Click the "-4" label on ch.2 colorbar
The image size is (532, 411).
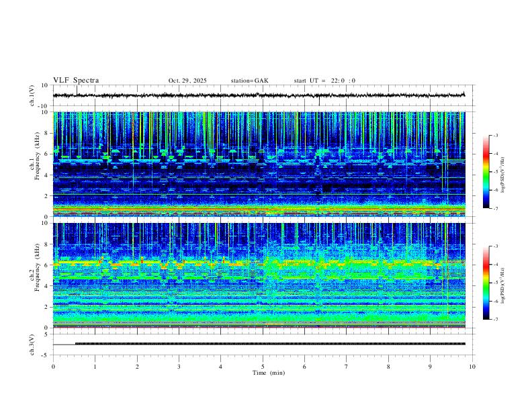click(x=495, y=265)
